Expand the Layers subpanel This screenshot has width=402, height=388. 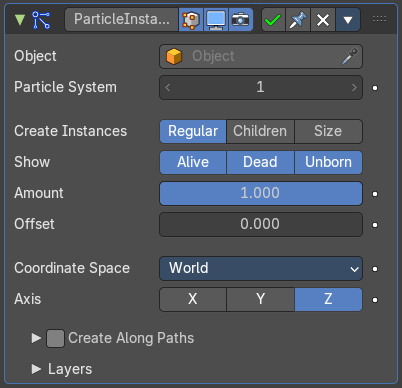pos(36,369)
